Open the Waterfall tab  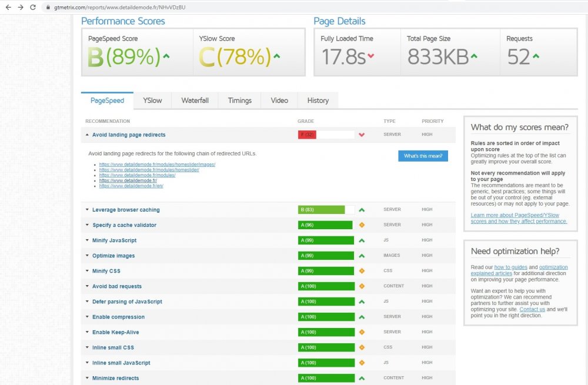point(195,101)
